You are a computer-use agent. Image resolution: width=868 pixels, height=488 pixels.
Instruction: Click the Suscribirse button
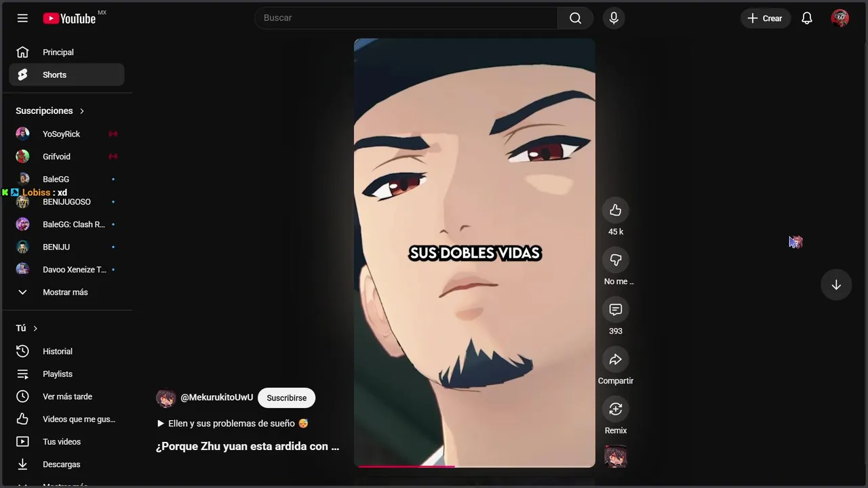[x=286, y=398]
